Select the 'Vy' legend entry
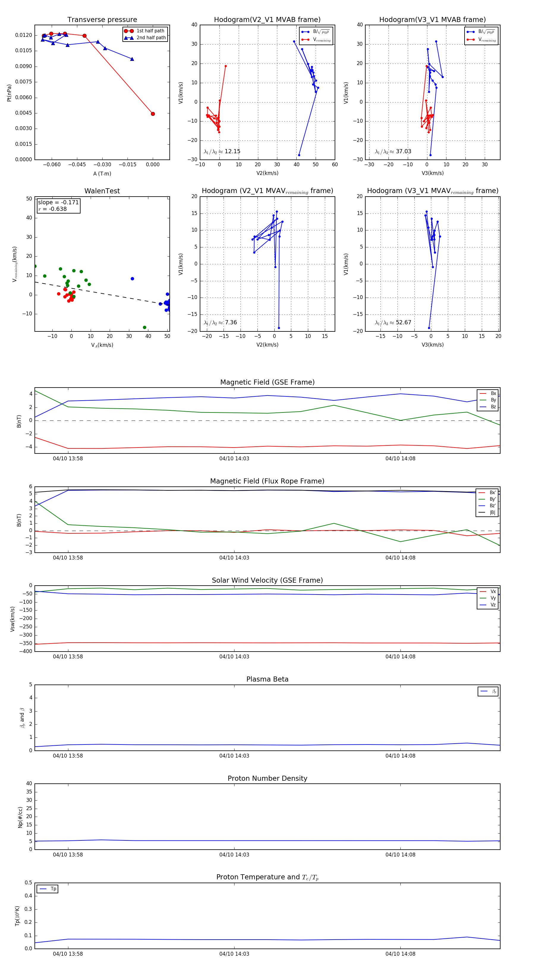Viewport: 535px width, 980px height. [488, 598]
